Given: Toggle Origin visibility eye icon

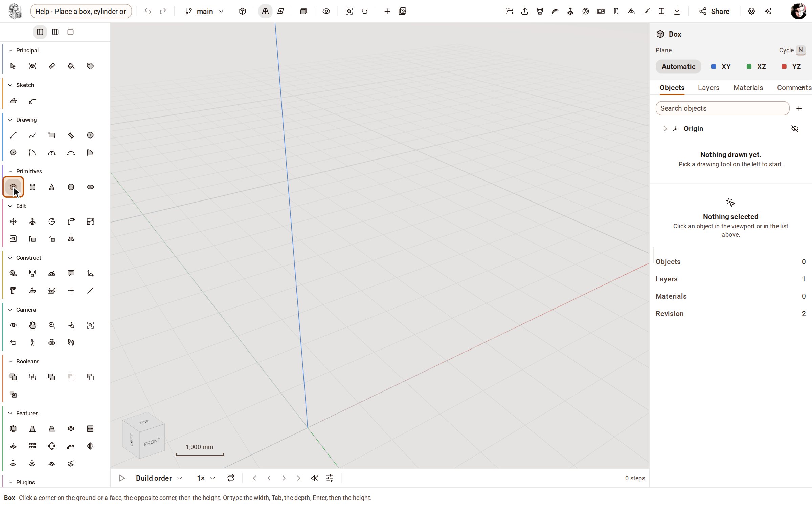Looking at the screenshot, I should click(795, 129).
